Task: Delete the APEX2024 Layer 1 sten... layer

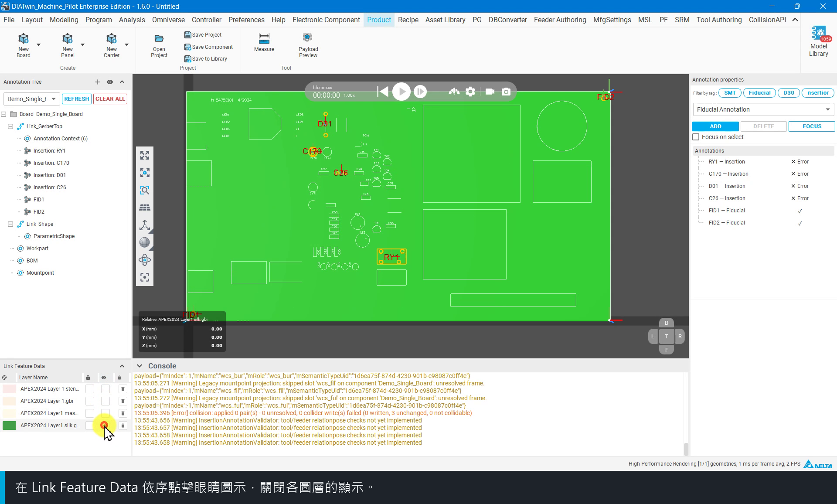Action: click(x=123, y=389)
